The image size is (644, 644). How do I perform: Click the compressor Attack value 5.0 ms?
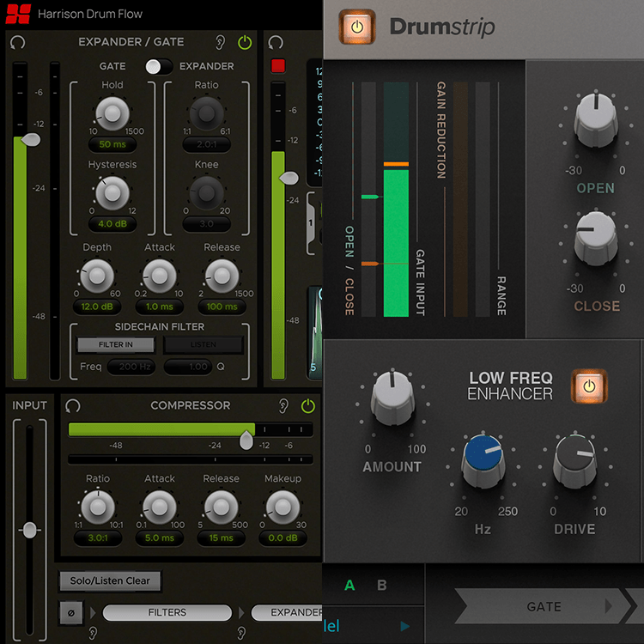click(160, 538)
